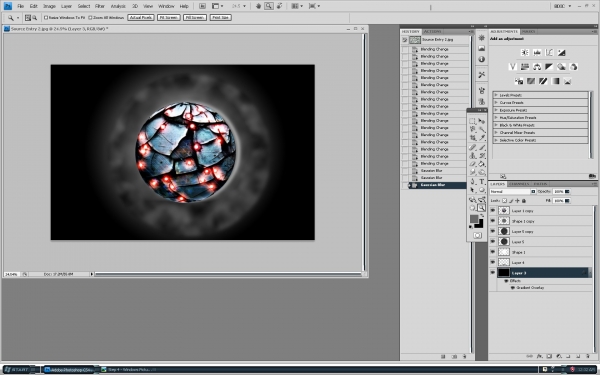Image resolution: width=600 pixels, height=375 pixels.
Task: Open the Analysis menu
Action: (x=118, y=6)
